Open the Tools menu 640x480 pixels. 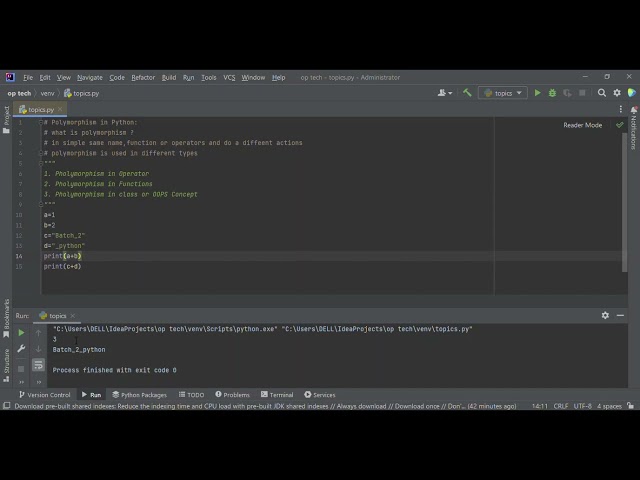(x=209, y=77)
